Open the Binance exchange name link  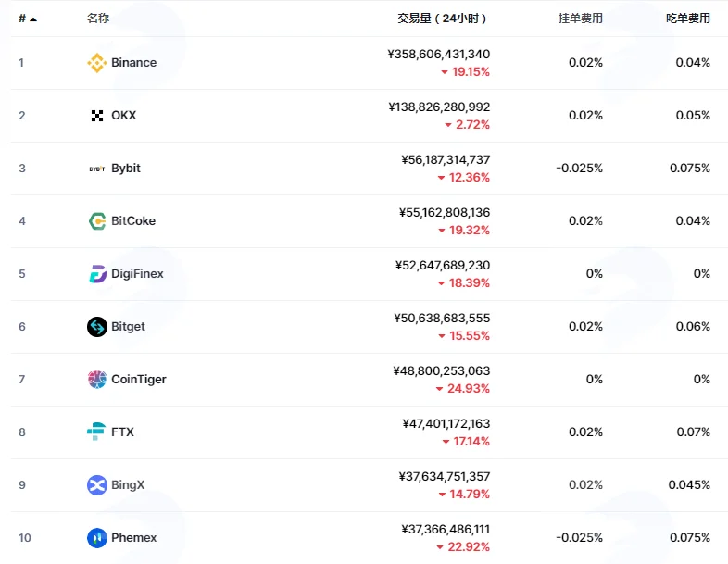[133, 63]
